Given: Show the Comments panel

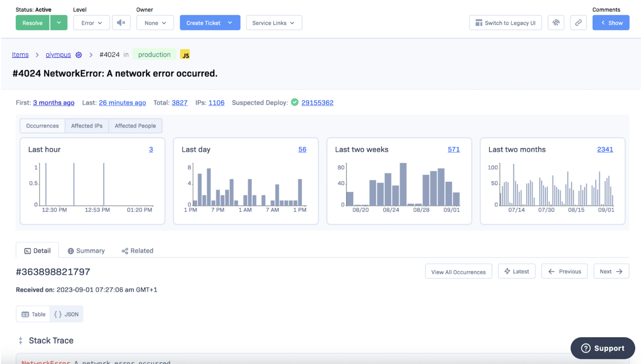Looking at the screenshot, I should 611,23.
